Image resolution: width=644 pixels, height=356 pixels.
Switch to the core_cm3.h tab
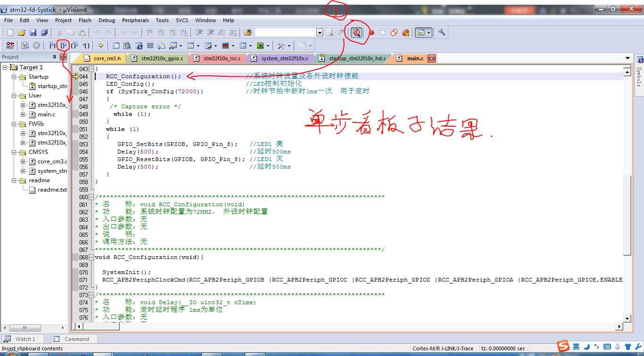102,58
